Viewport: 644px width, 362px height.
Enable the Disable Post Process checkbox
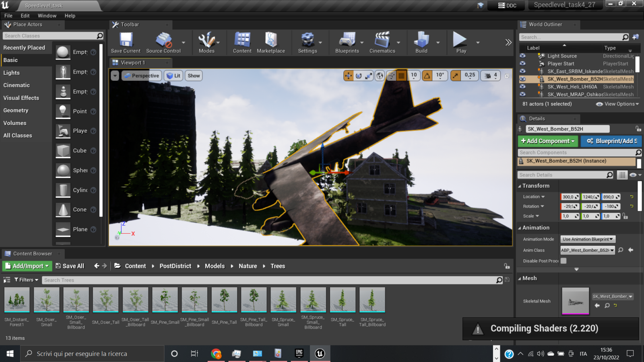click(x=563, y=261)
